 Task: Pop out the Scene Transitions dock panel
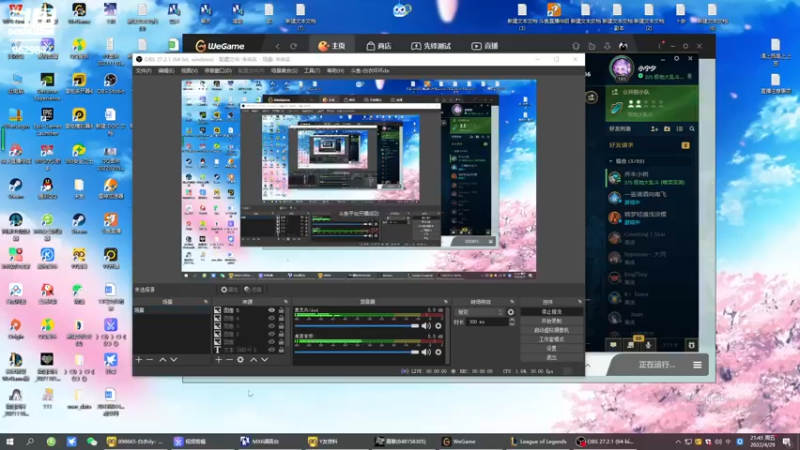(512, 302)
